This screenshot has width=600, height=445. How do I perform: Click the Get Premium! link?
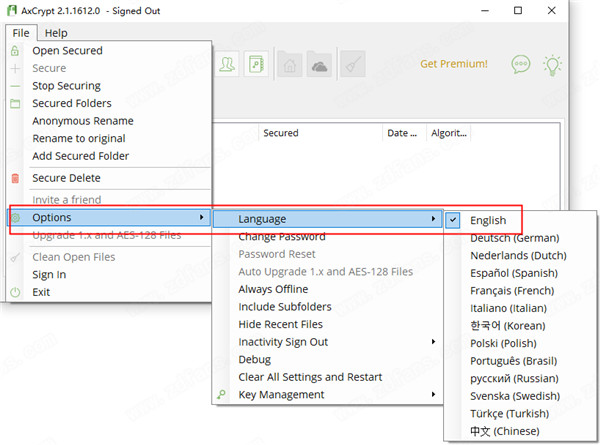click(x=454, y=64)
